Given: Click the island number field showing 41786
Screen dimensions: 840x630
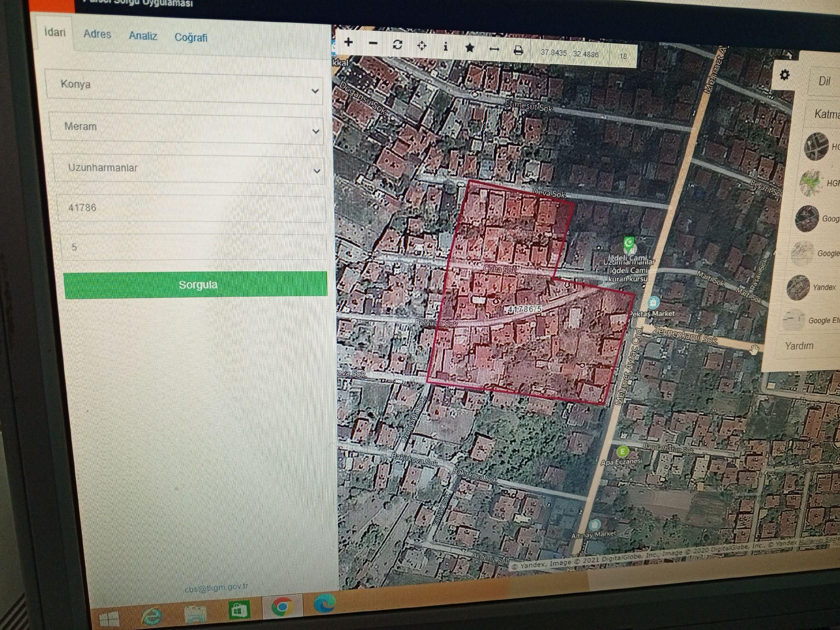Looking at the screenshot, I should point(191,208).
